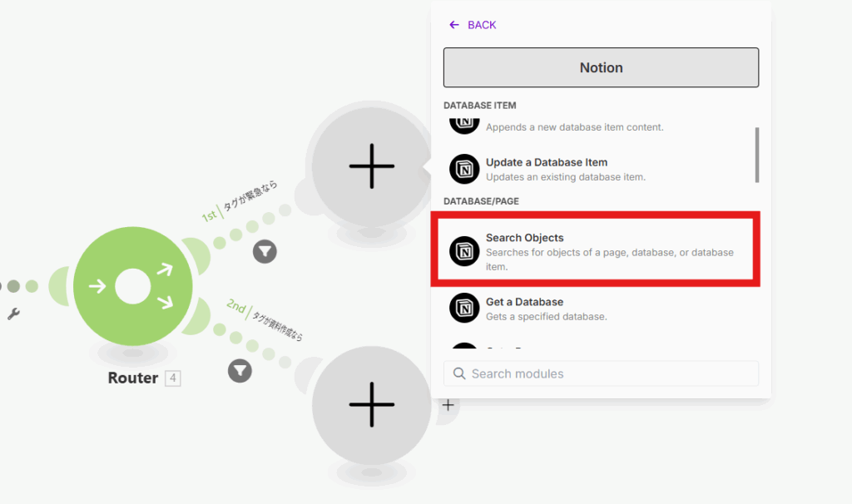Click the Router number 4 badge
The height and width of the screenshot is (504, 852).
pos(173,378)
